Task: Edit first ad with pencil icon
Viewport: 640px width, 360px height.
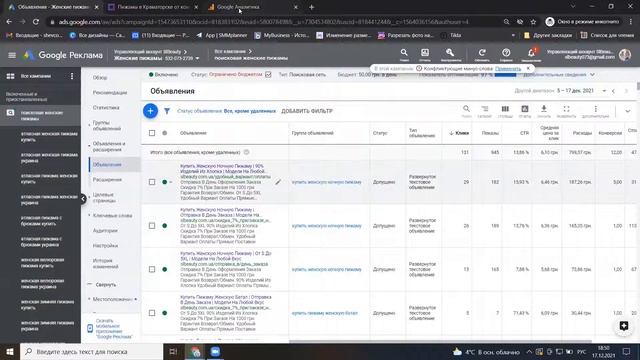Action: (278, 182)
